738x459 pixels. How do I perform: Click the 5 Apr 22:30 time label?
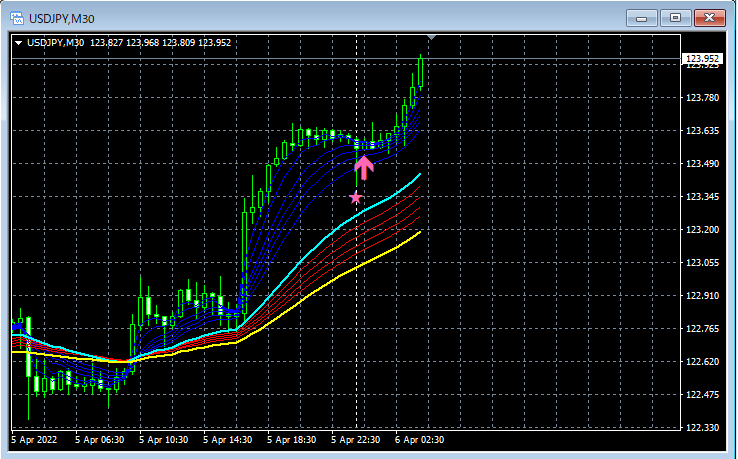coord(356,440)
